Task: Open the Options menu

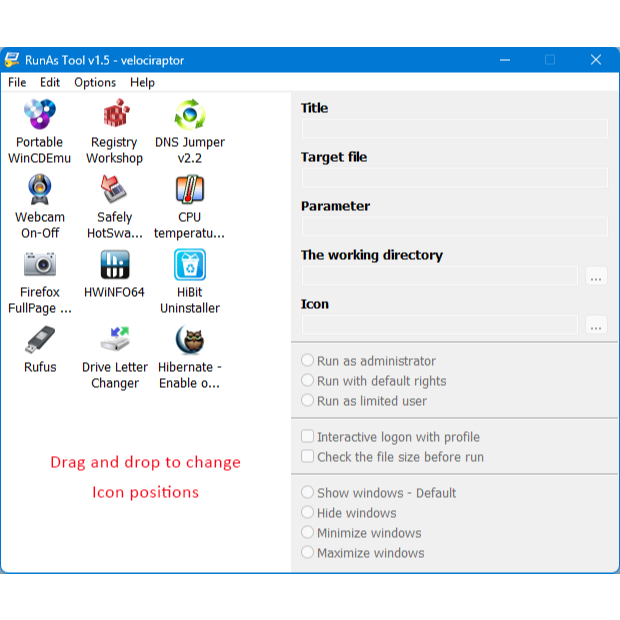Action: pos(95,82)
